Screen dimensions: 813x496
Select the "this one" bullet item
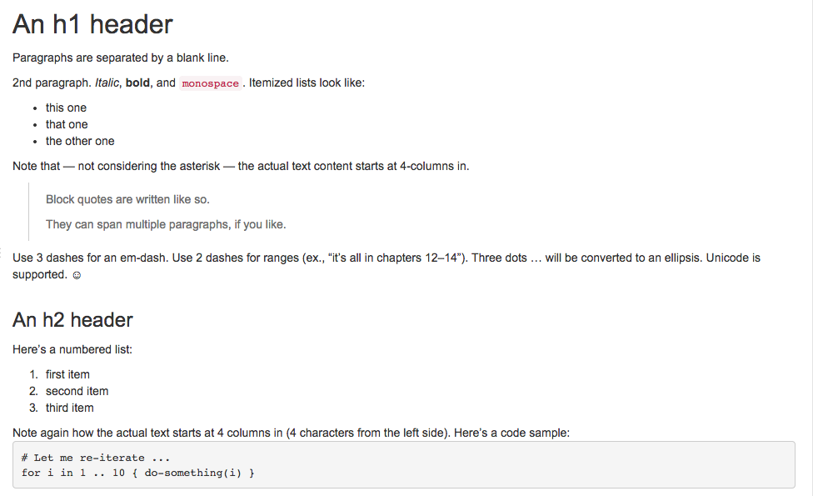tap(66, 108)
